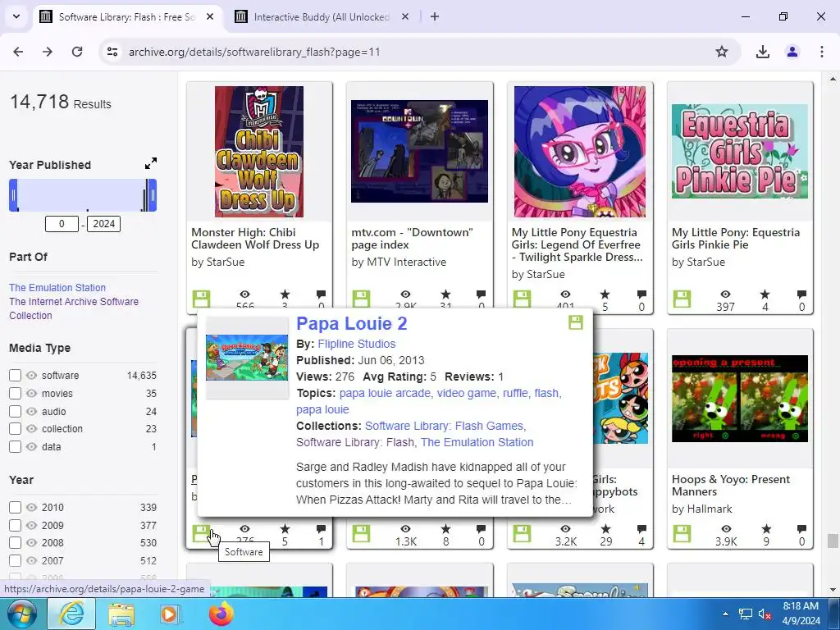Click software icon on Monster High card

pos(202,299)
